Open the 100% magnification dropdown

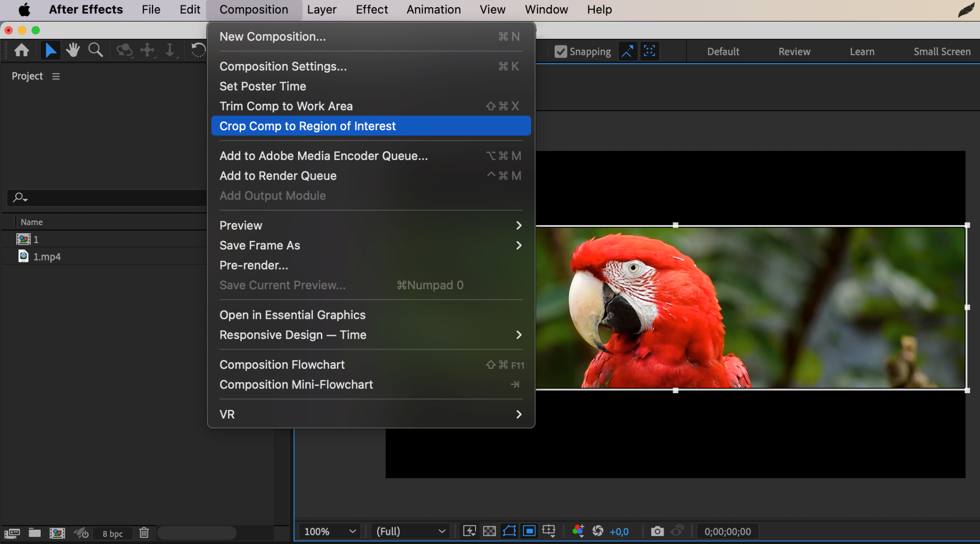pos(330,531)
